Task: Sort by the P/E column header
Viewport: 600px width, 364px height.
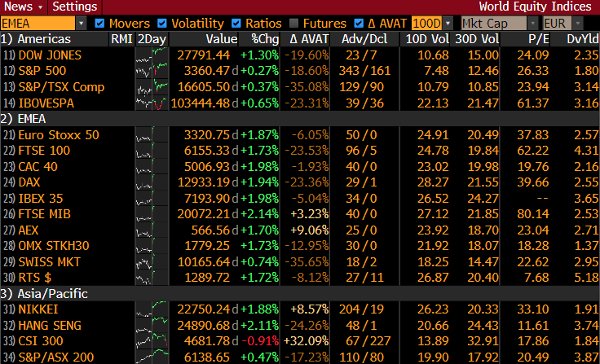Action: click(538, 39)
